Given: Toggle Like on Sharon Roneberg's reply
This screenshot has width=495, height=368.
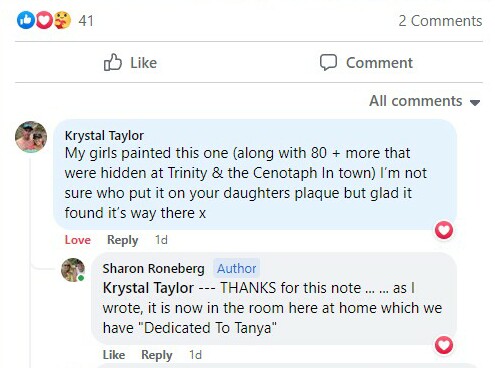Looking at the screenshot, I should click(x=114, y=355).
